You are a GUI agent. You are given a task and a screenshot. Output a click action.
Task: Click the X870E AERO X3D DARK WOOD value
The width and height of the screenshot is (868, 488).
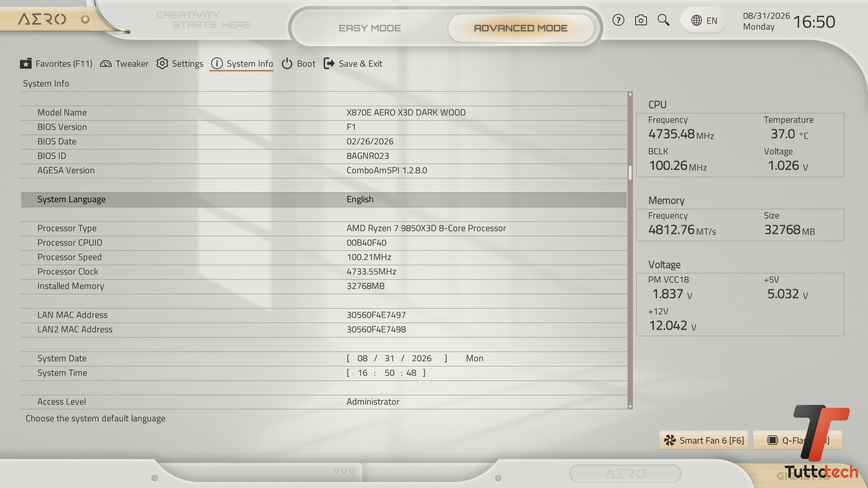(406, 113)
